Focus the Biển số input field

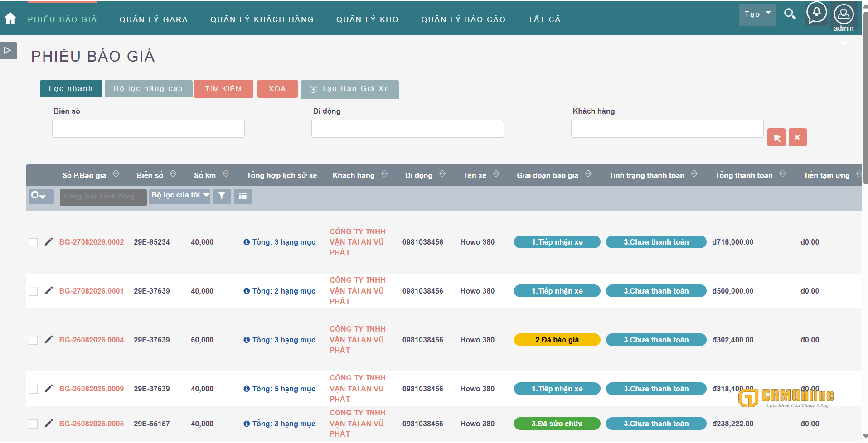tap(148, 129)
